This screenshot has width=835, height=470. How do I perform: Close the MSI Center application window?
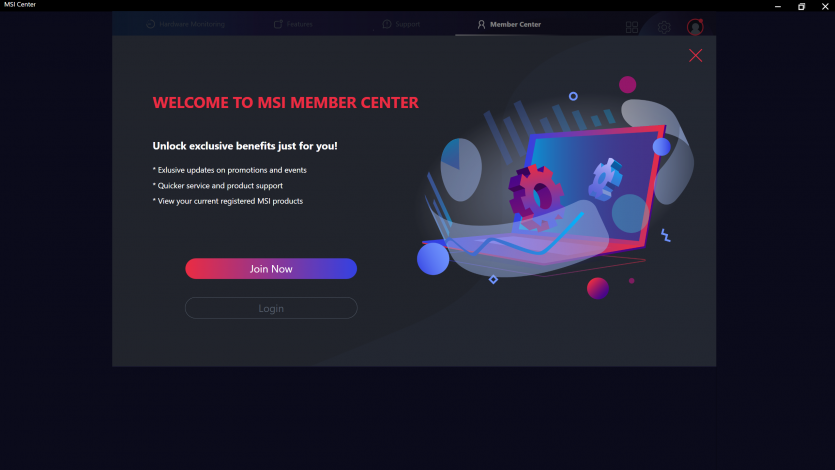825,6
